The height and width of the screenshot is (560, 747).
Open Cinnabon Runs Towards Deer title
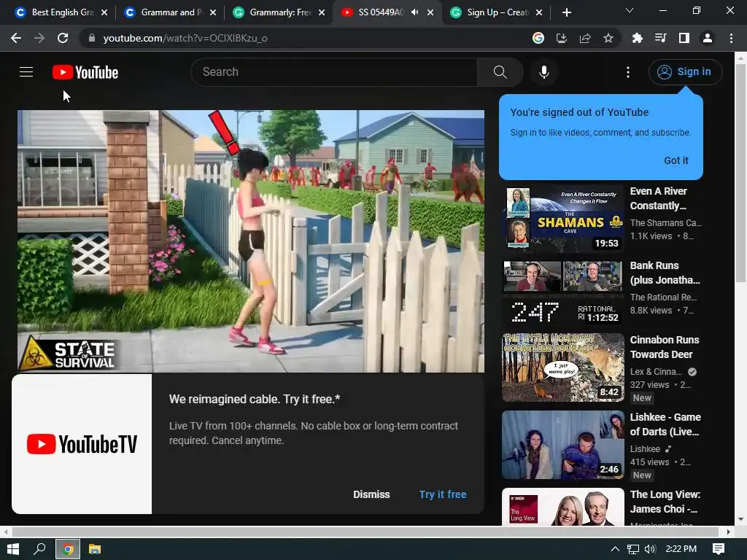point(665,346)
